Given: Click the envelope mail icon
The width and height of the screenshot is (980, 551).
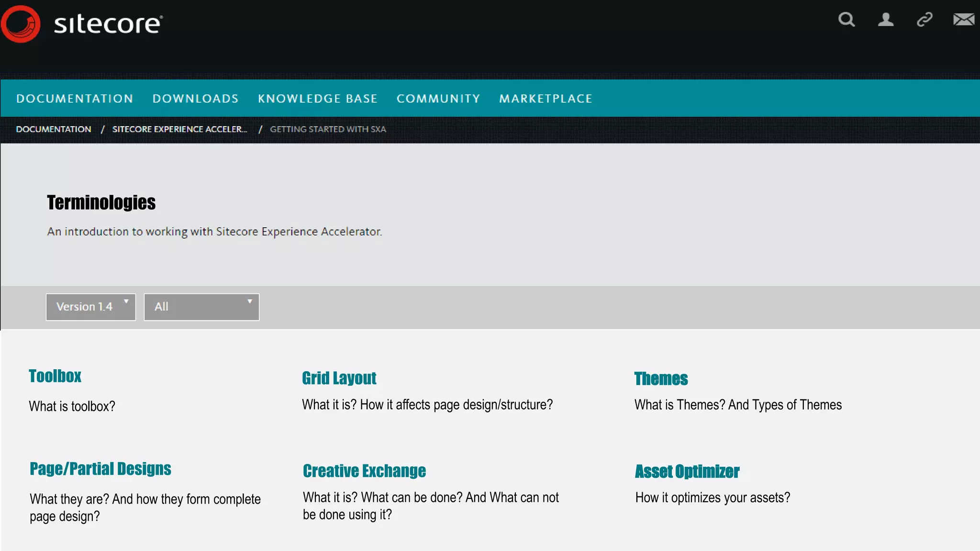Looking at the screenshot, I should pos(963,20).
